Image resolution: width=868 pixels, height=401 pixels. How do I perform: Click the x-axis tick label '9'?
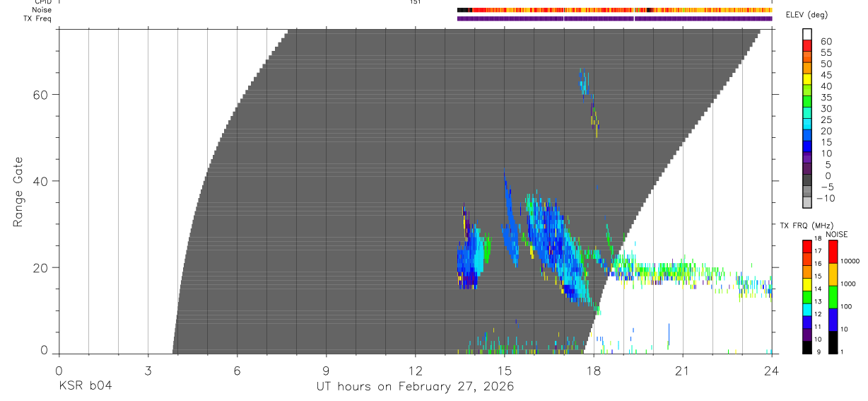326,370
